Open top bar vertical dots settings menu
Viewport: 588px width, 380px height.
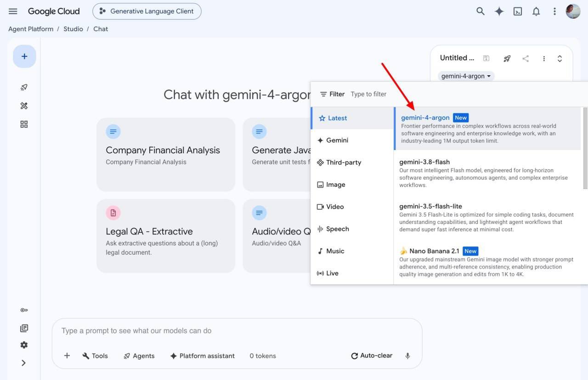click(554, 11)
